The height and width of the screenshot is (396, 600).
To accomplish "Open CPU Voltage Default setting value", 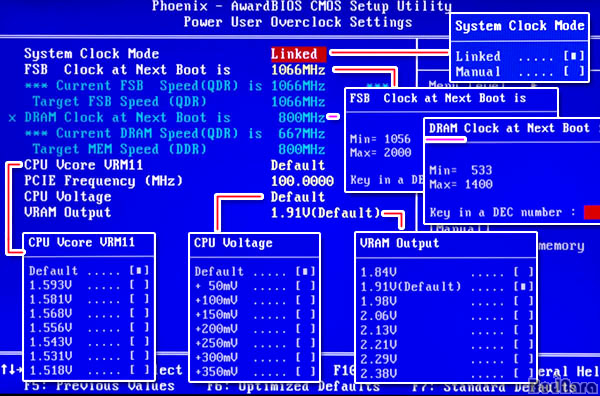I will click(298, 197).
